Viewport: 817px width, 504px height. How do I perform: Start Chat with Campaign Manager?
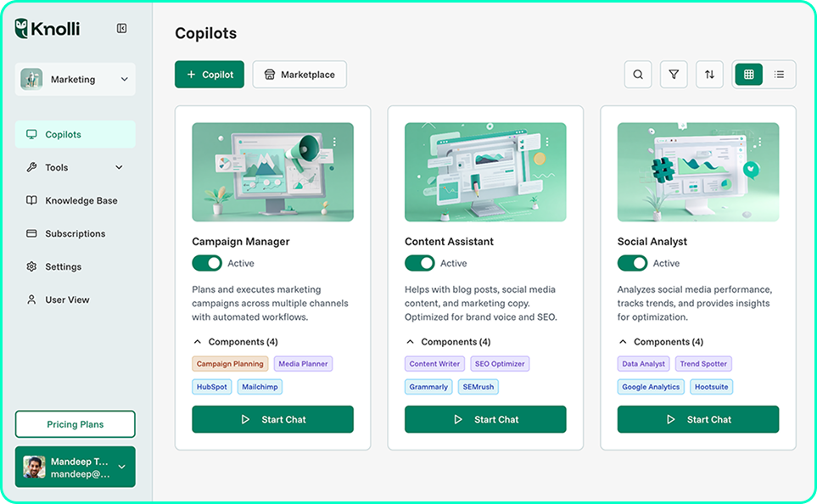click(272, 419)
